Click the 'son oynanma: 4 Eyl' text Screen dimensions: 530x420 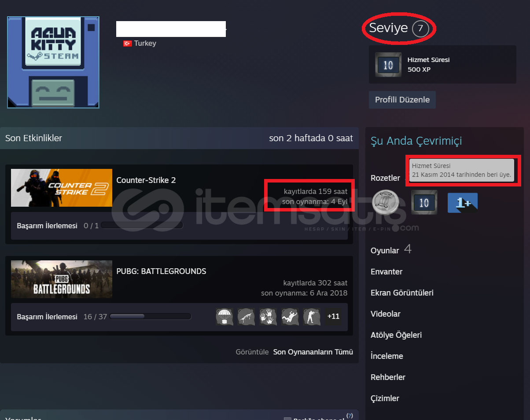(315, 201)
